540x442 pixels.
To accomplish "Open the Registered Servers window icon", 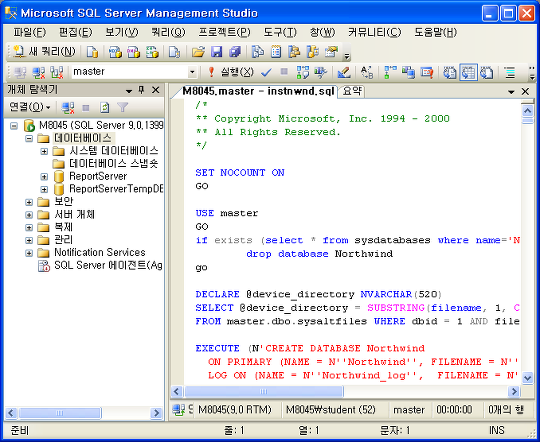I will pos(257,52).
